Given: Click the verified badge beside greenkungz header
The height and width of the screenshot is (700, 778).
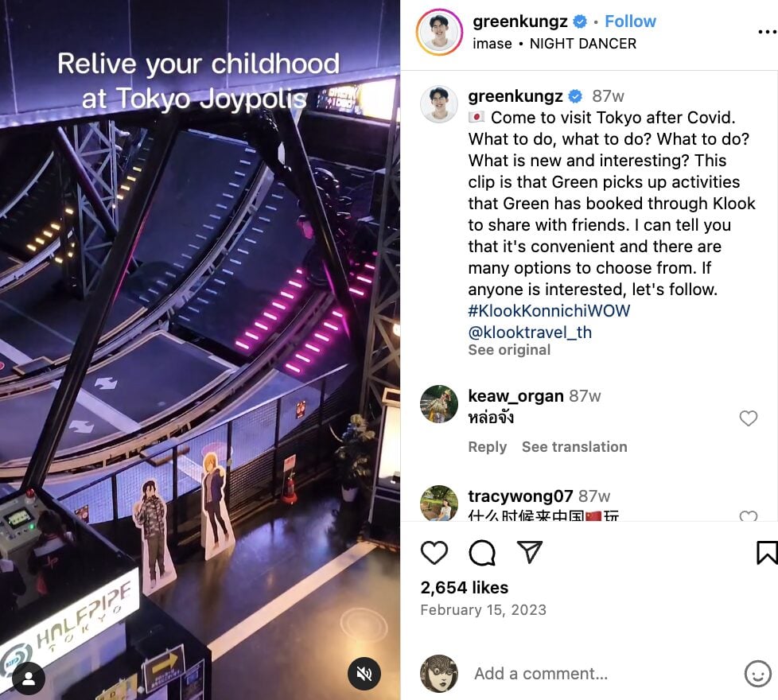Looking at the screenshot, I should pyautogui.click(x=580, y=21).
